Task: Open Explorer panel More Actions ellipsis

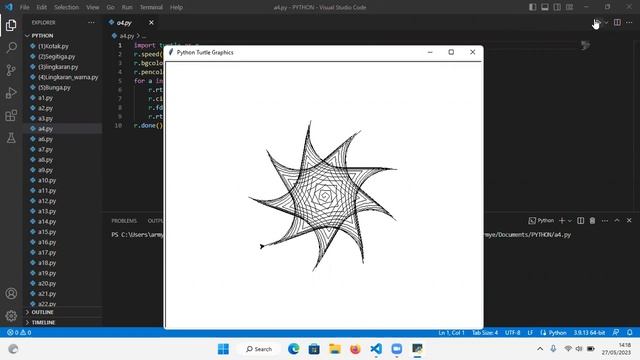Action: (91, 22)
